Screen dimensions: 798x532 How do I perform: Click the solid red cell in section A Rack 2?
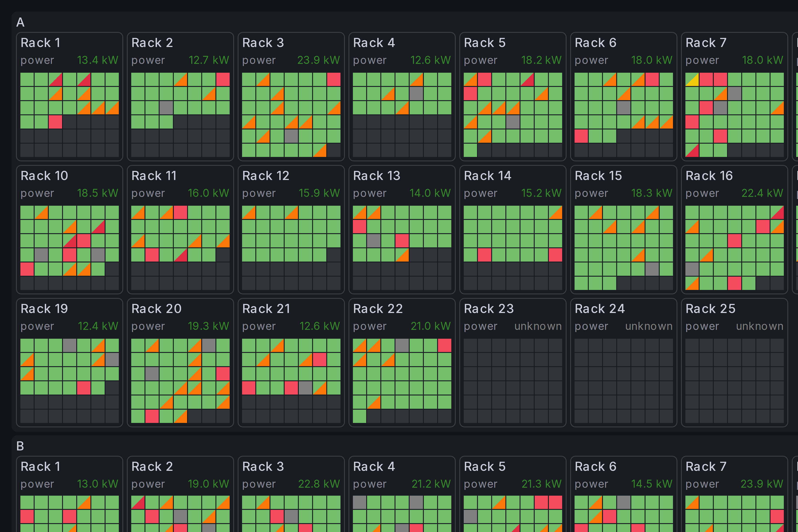[x=223, y=79]
